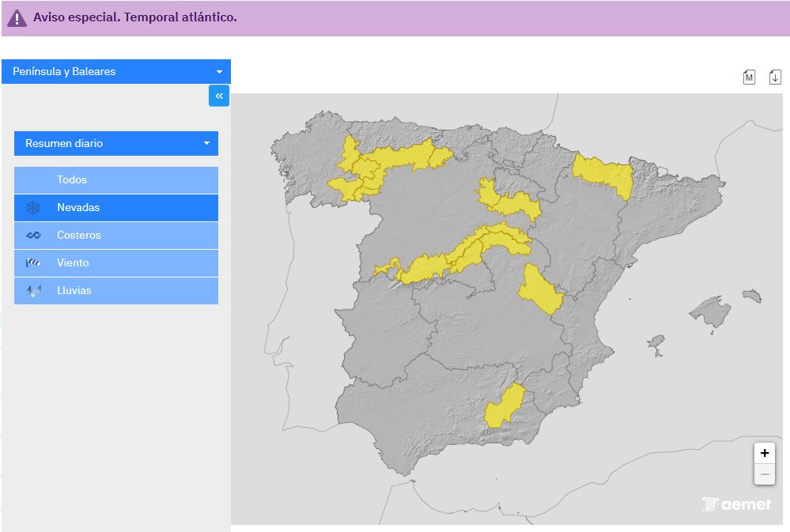Select the Todos warnings filter

(x=116, y=180)
